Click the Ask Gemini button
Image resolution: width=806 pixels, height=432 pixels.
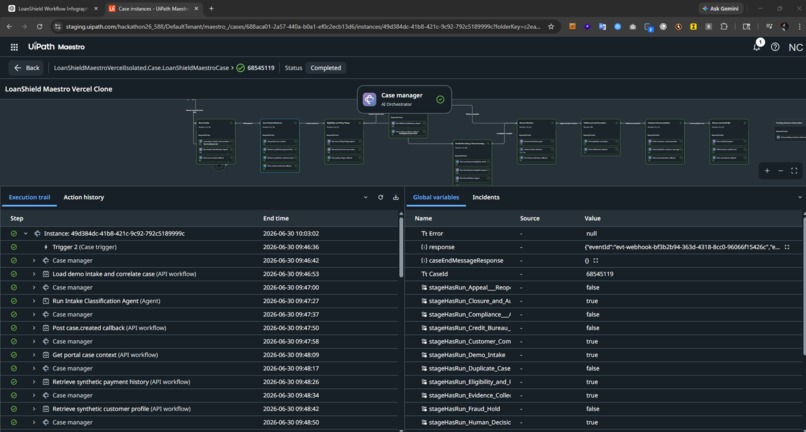tap(721, 9)
